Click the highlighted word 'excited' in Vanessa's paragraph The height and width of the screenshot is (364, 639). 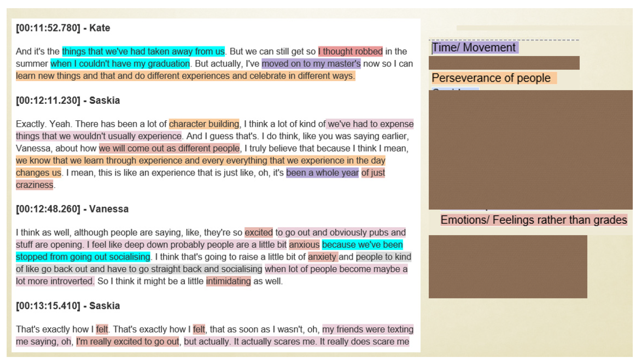(x=259, y=232)
